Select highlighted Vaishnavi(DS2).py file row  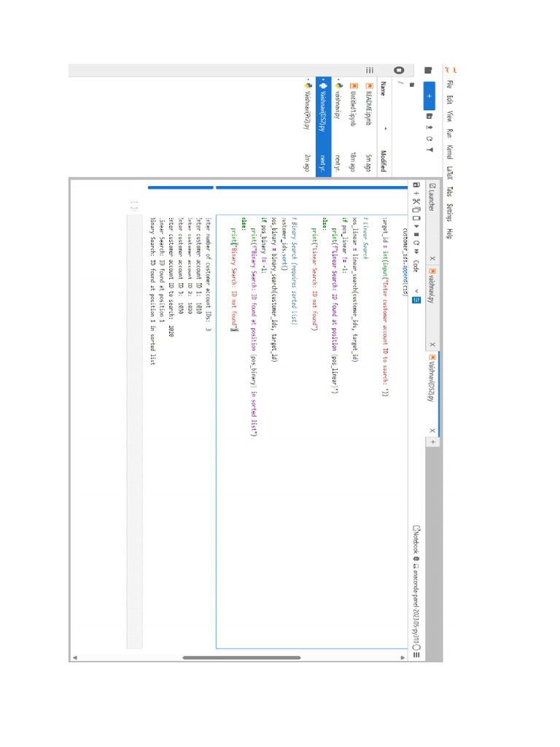point(323,127)
